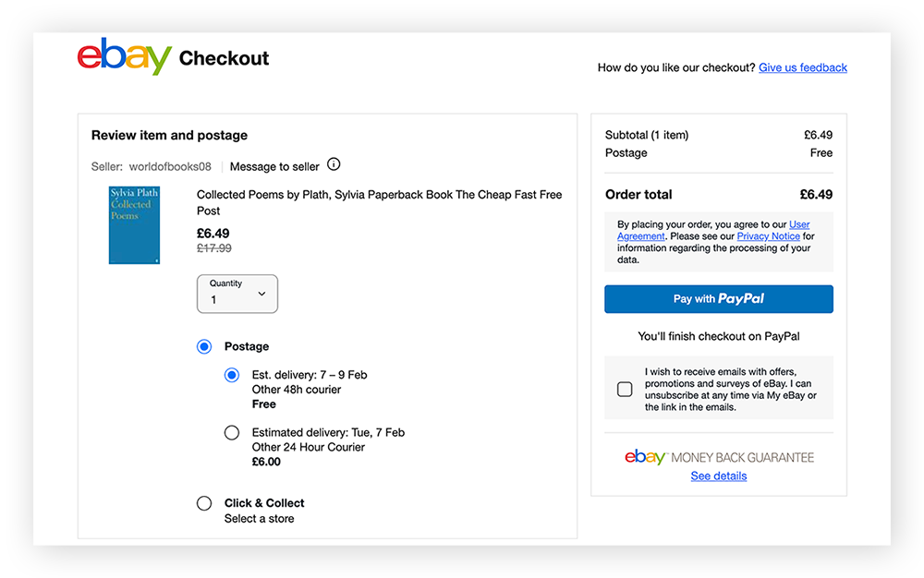Viewport: 924px width, 578px height.
Task: Click the eBay logo in the header
Action: (x=124, y=57)
